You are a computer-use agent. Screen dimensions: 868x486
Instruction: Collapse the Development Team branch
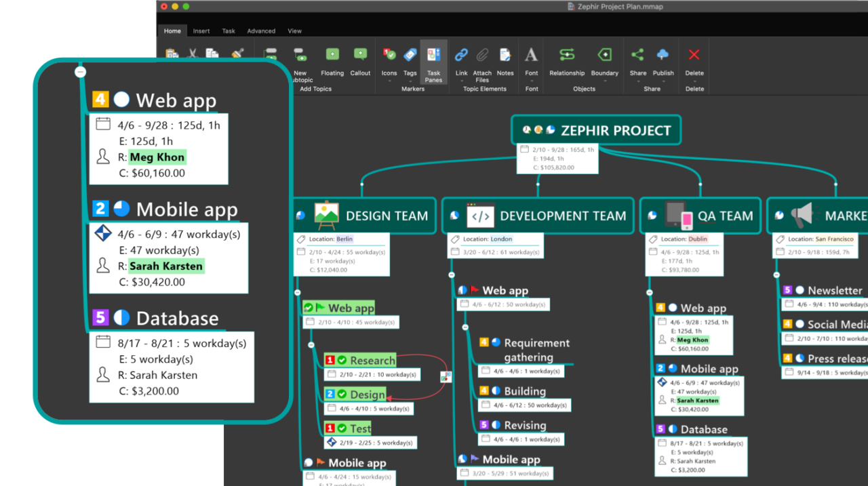452,275
